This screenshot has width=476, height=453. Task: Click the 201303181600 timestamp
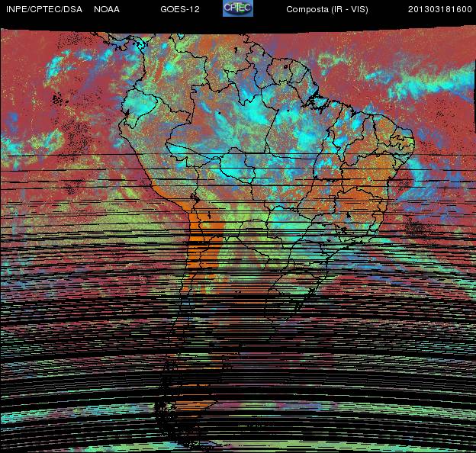click(x=440, y=9)
